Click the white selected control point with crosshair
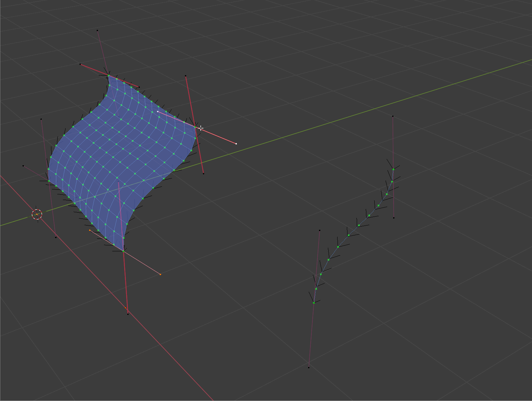This screenshot has height=401, width=532. (x=200, y=127)
